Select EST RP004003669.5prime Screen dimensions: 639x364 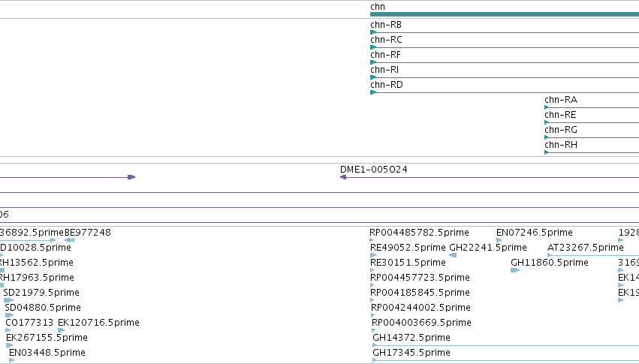(421, 323)
